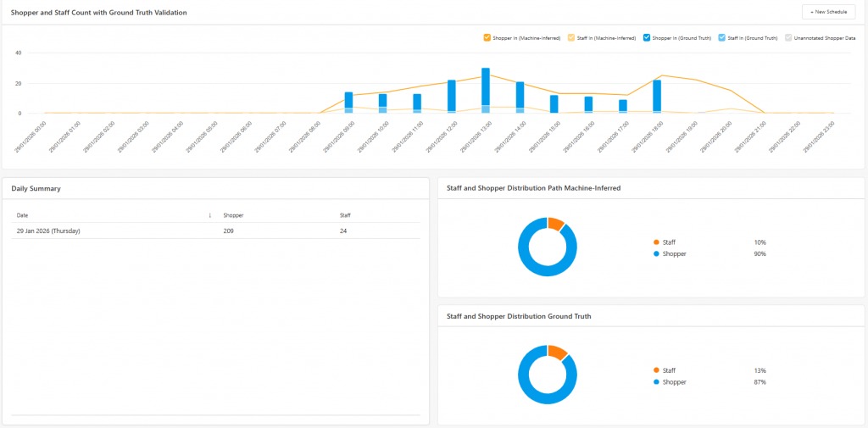Toggle Shopper In (Machine-Inferred) legend checkbox

(487, 37)
